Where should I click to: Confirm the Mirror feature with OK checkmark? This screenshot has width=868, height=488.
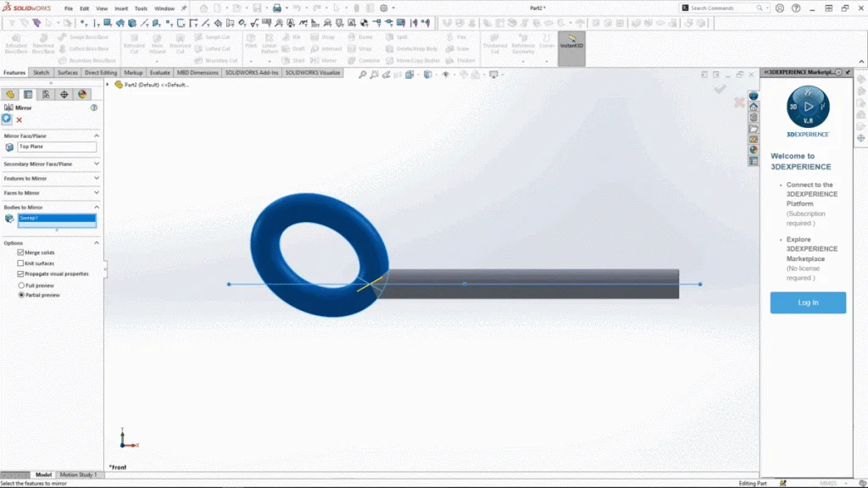(x=7, y=119)
